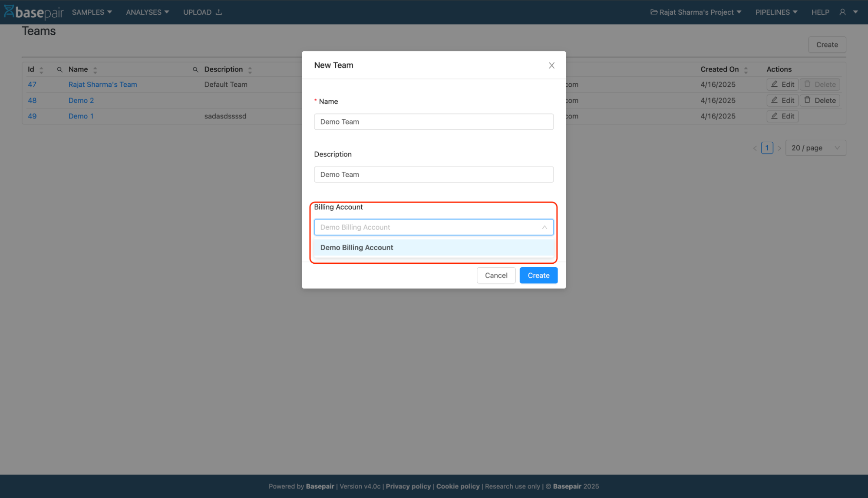Image resolution: width=868 pixels, height=498 pixels.
Task: Open the 20 / page size dropdown
Action: tap(815, 148)
